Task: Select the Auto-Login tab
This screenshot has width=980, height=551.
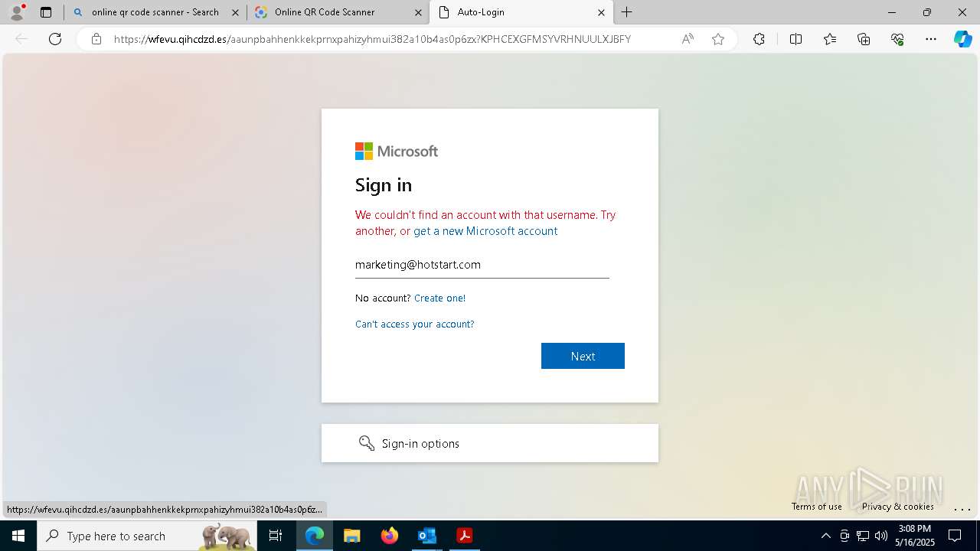Action: 521,12
